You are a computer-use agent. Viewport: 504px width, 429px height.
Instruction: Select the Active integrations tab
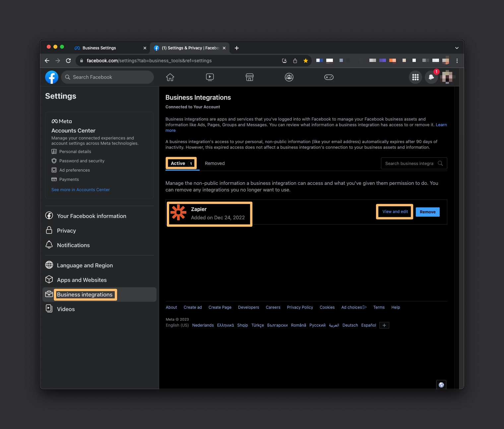click(x=182, y=163)
